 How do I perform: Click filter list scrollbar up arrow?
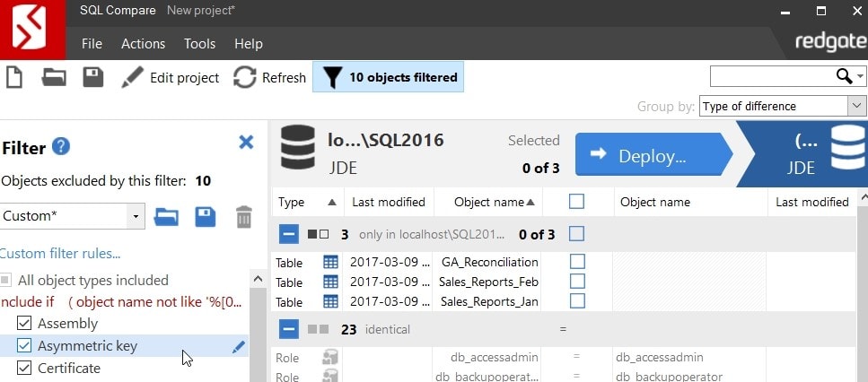pyautogui.click(x=258, y=279)
